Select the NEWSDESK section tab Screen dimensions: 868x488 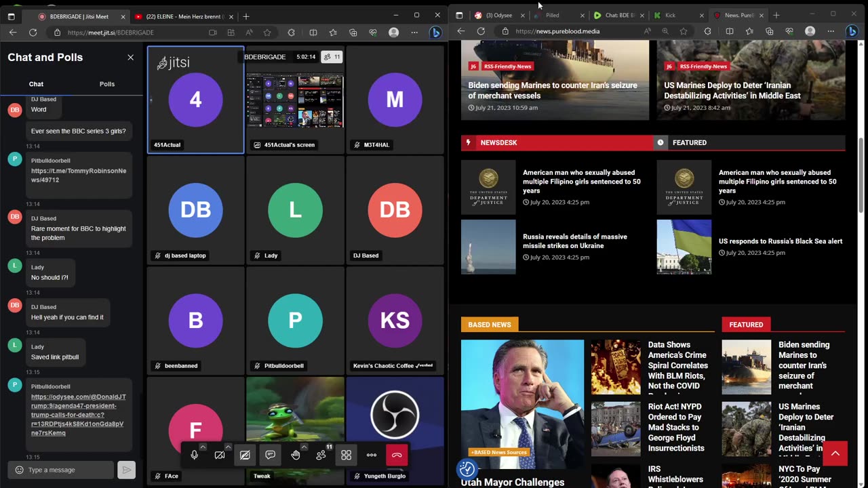[556, 142]
